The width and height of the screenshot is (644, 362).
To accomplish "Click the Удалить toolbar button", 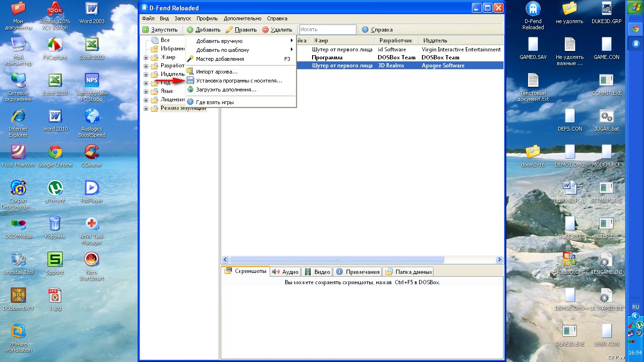I will 277,30.
